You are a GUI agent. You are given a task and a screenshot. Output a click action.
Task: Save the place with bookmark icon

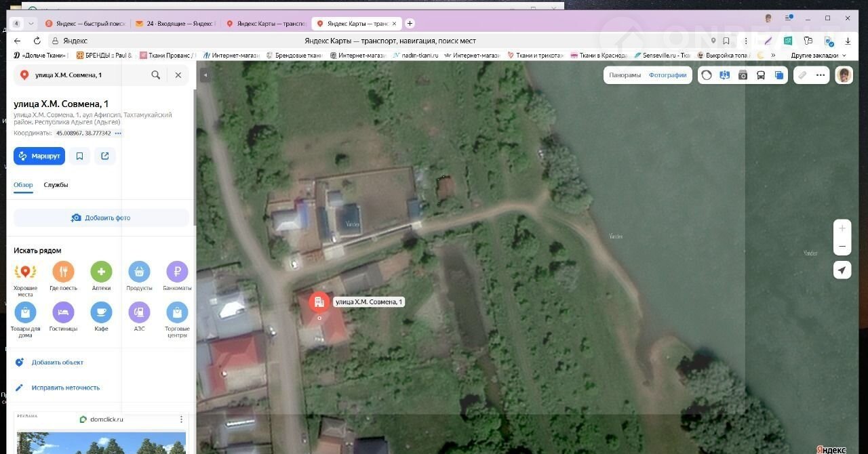79,156
